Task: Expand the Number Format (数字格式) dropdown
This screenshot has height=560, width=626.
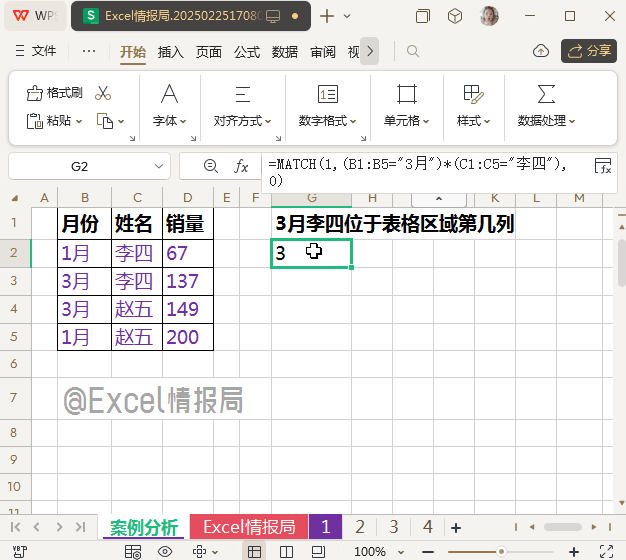Action: tap(328, 121)
